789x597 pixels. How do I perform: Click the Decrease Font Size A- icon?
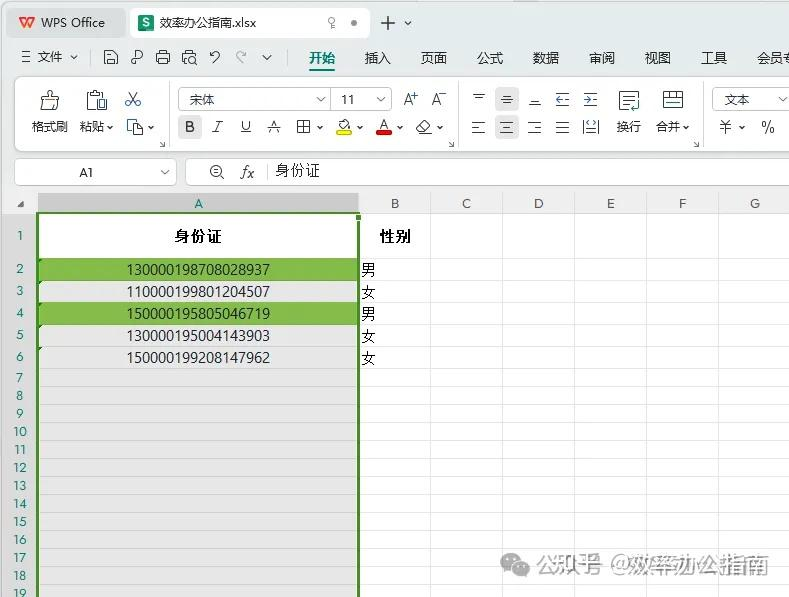click(x=438, y=99)
